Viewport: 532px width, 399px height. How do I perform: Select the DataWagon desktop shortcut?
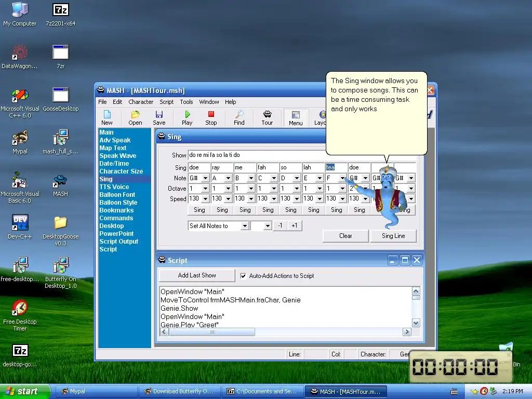(x=20, y=57)
